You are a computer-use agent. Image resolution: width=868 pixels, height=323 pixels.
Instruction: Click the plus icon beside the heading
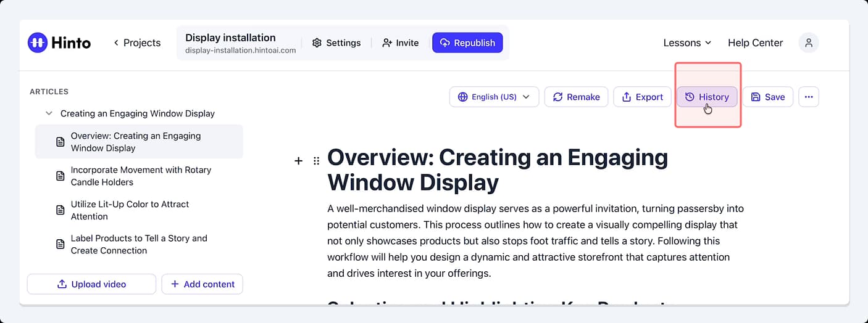(298, 161)
